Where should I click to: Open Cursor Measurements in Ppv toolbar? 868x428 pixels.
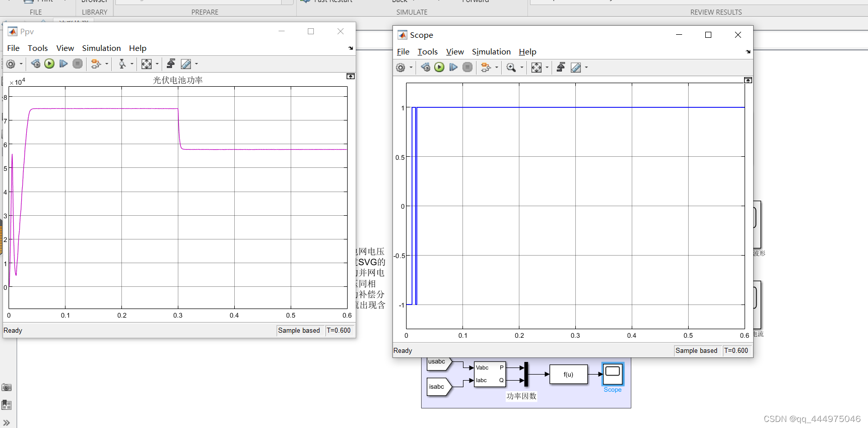(x=186, y=64)
